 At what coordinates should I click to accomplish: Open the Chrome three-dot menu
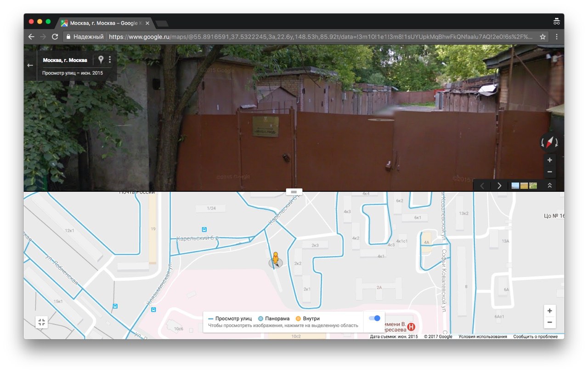557,37
